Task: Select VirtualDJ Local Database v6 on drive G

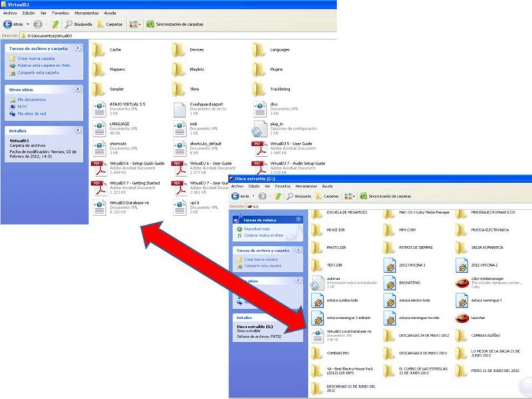Action: pos(341,335)
